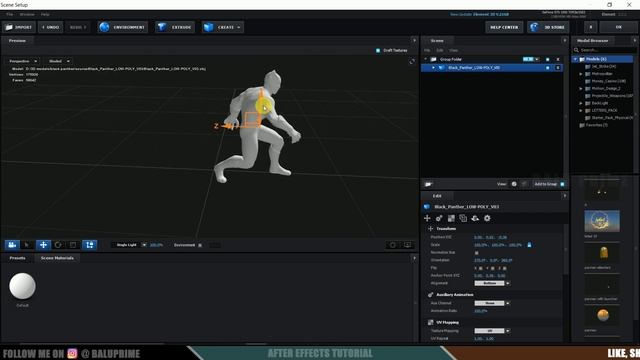Open the advanced gear settings icon
This screenshot has width=640, height=360.
487,218
